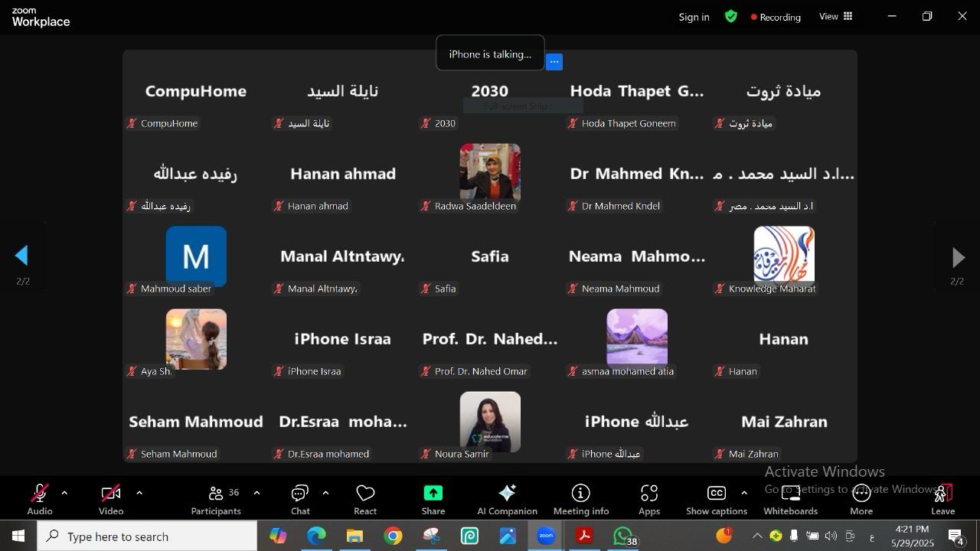Viewport: 980px width, 551px height.
Task: Open the Participants list
Action: pos(216,499)
